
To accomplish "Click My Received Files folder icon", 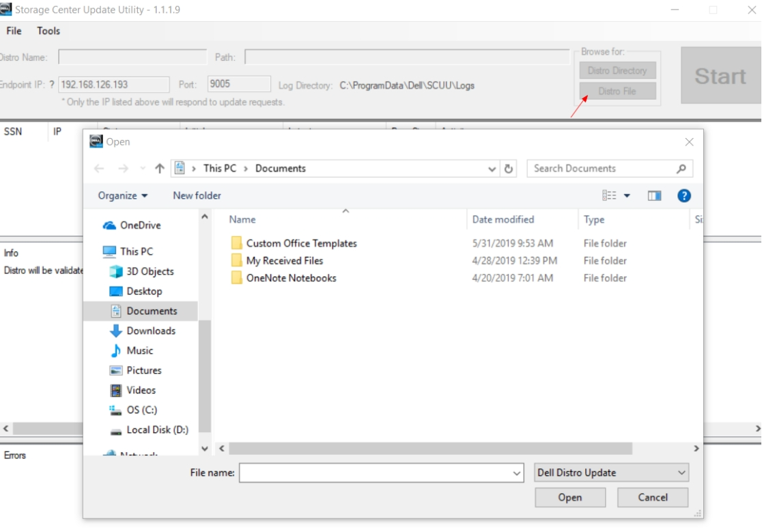I will point(237,260).
